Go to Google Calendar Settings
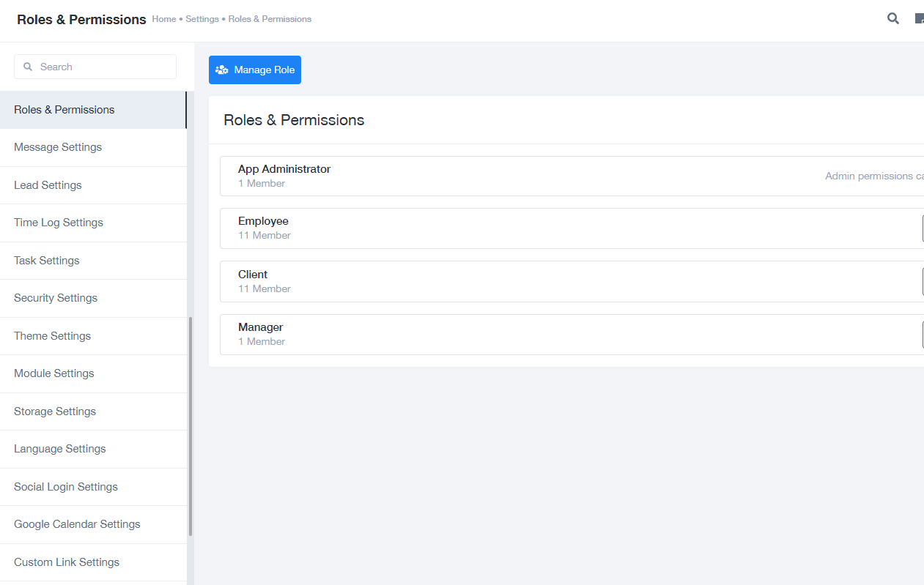 [x=77, y=524]
